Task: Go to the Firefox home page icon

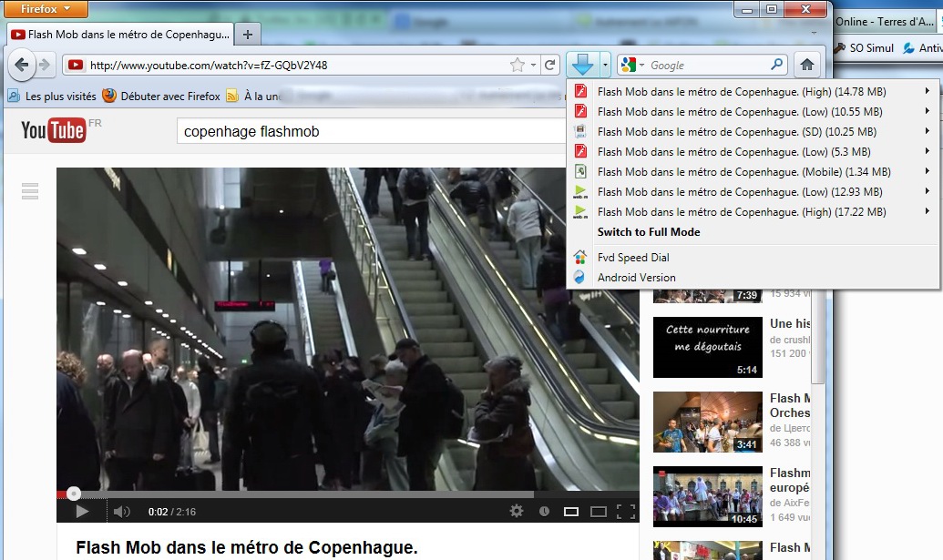Action: tap(807, 65)
